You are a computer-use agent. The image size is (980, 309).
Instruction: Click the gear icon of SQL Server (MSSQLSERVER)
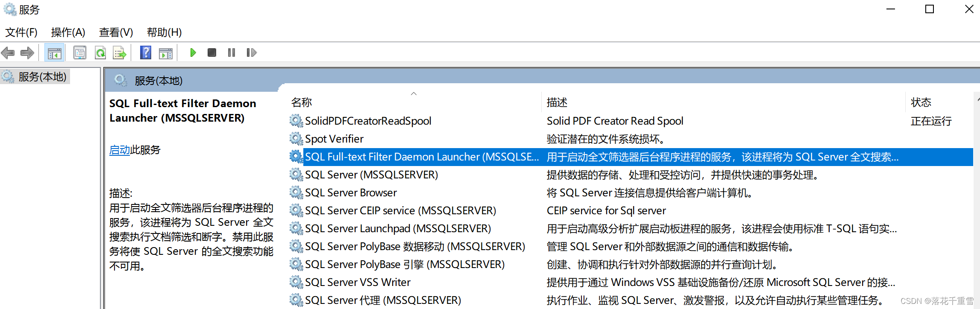[296, 175]
